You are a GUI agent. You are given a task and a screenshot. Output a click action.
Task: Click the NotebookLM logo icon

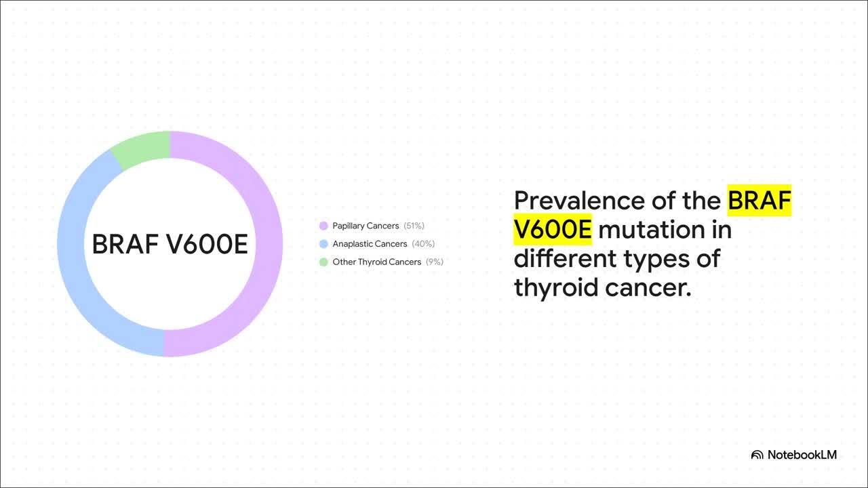(x=757, y=455)
